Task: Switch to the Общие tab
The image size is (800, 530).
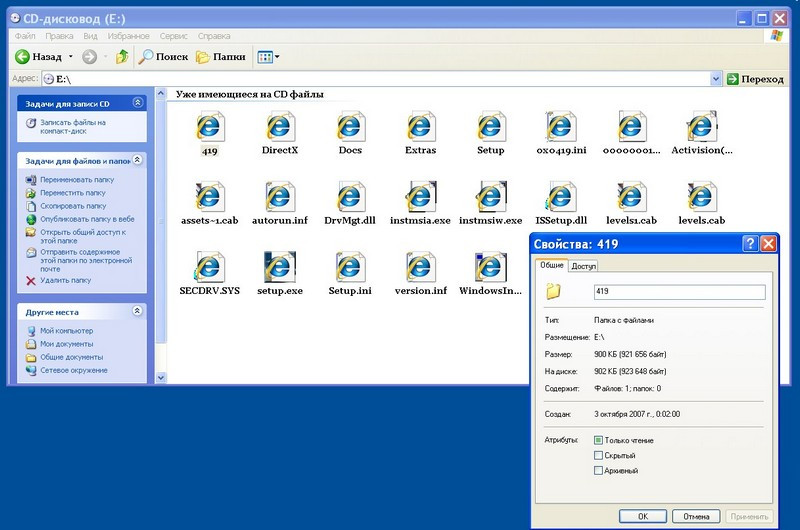Action: pos(552,265)
